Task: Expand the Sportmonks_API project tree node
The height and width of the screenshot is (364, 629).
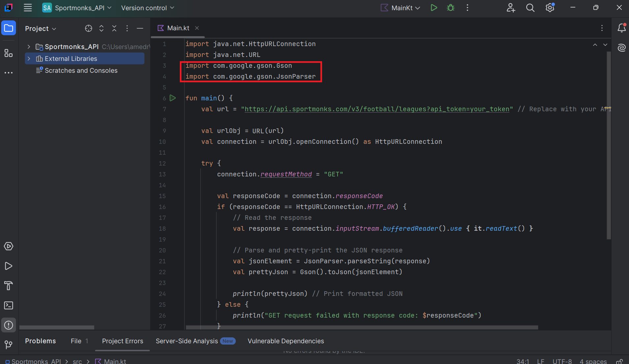Action: [29, 47]
